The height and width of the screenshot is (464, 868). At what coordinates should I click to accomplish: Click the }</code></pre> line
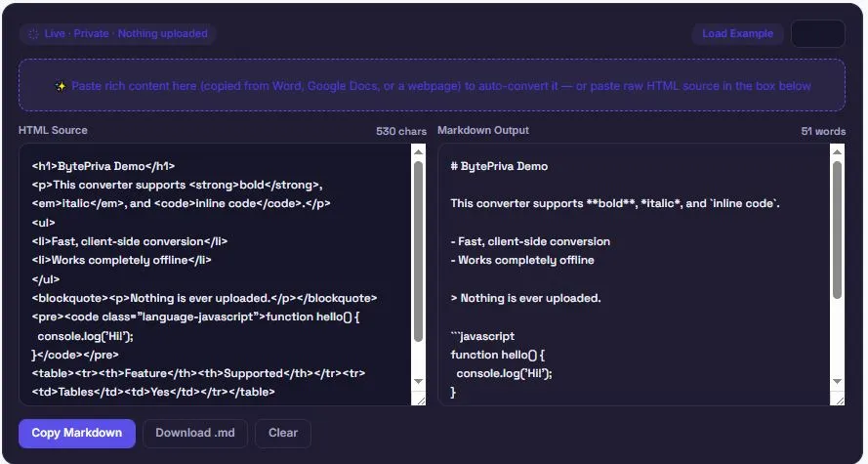[75, 355]
